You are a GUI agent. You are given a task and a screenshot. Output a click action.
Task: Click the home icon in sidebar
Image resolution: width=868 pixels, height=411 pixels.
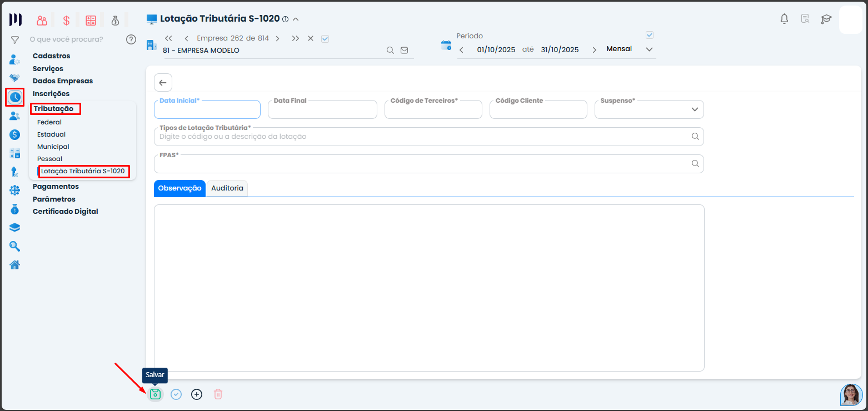point(15,264)
